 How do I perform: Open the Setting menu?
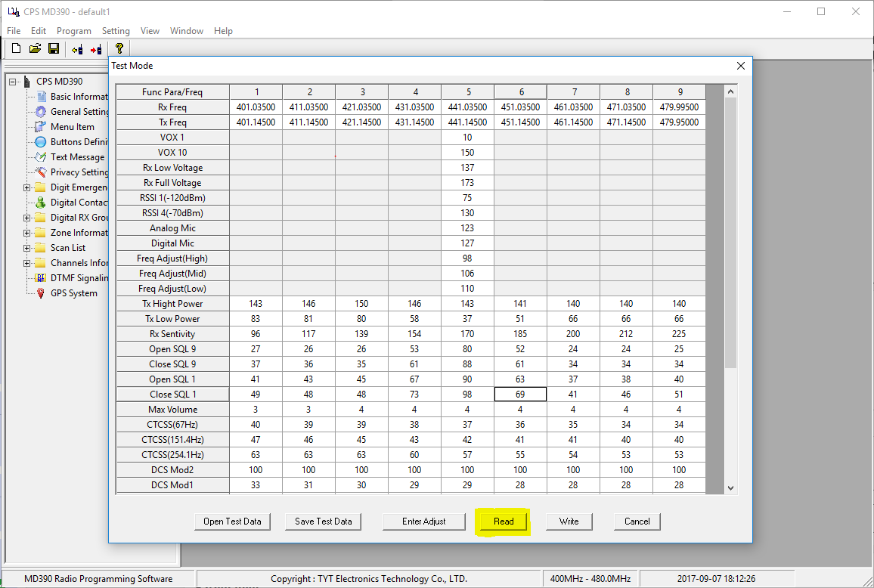coord(116,31)
